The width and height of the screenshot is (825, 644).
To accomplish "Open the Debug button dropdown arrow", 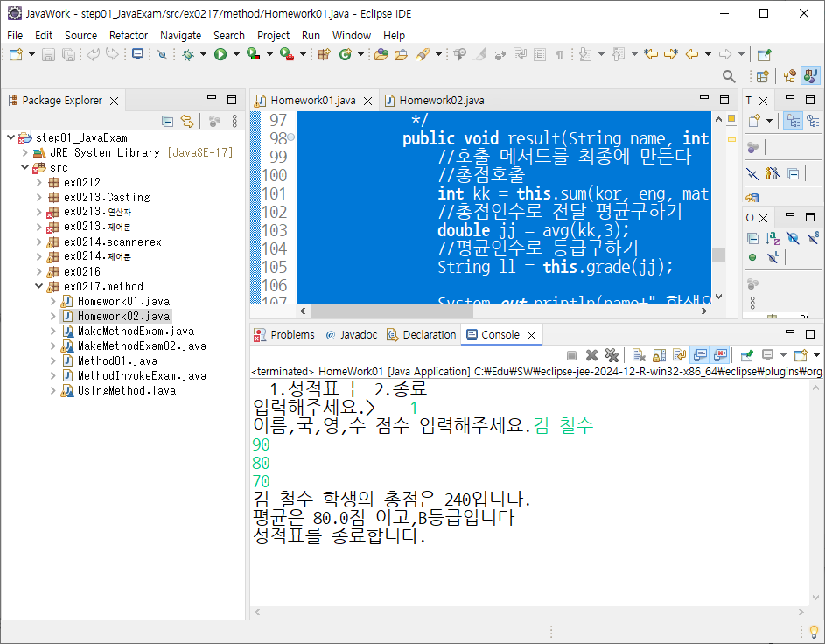I will click(x=203, y=54).
